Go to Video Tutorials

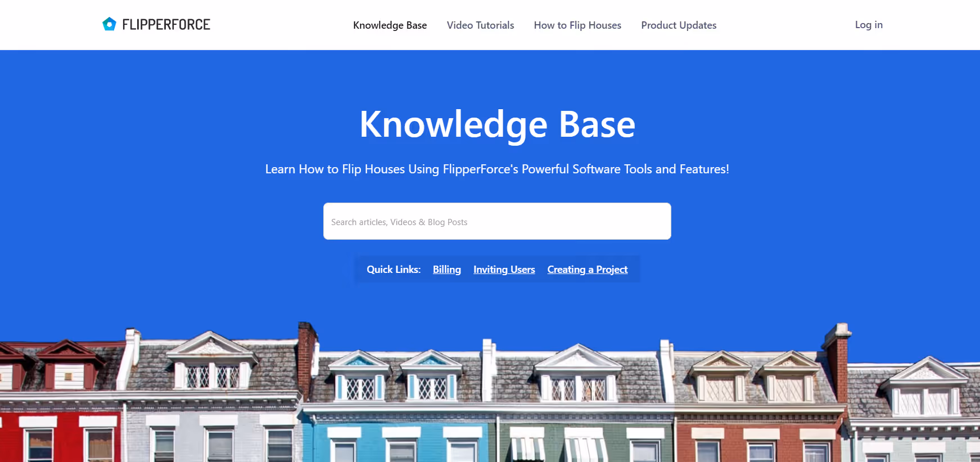coord(480,25)
